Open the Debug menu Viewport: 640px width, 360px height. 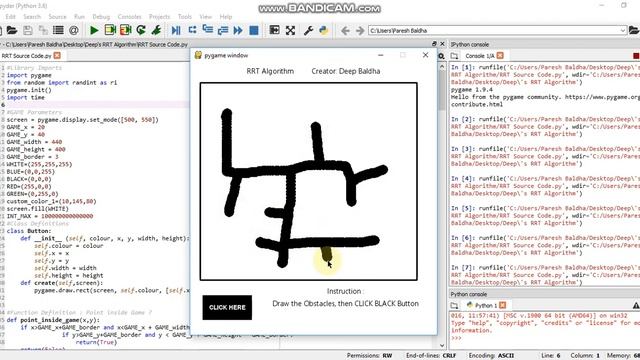click(x=101, y=17)
